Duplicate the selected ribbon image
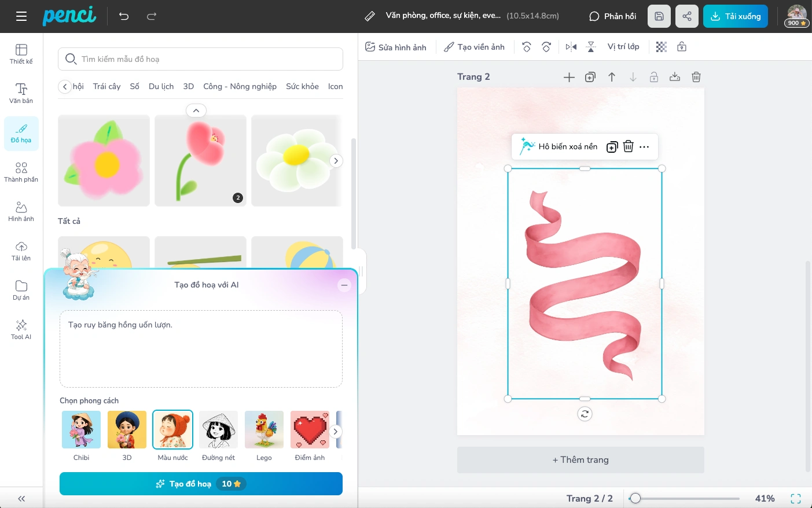The width and height of the screenshot is (812, 508). [612, 147]
